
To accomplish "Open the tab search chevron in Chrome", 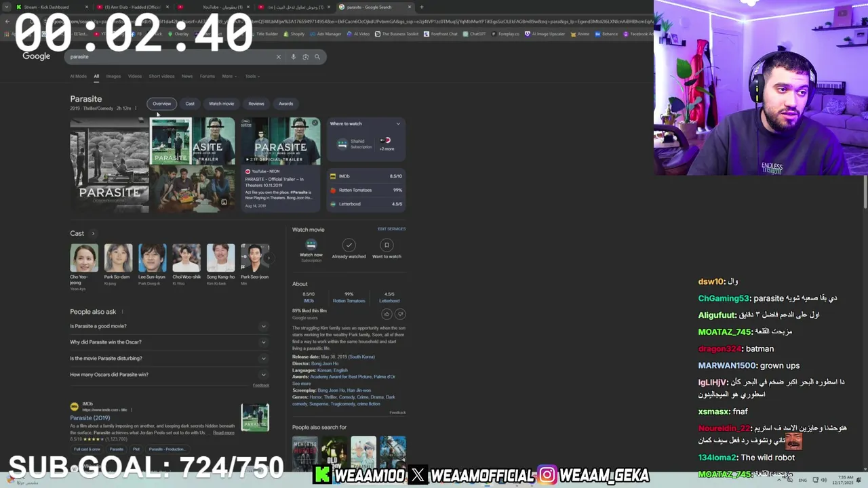I will coord(7,7).
